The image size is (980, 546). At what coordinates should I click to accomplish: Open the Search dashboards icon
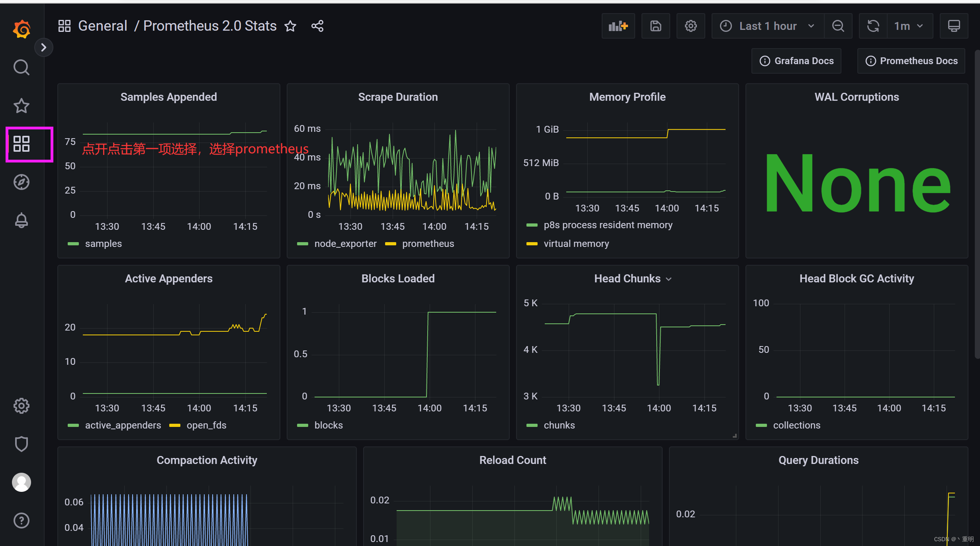(x=22, y=67)
